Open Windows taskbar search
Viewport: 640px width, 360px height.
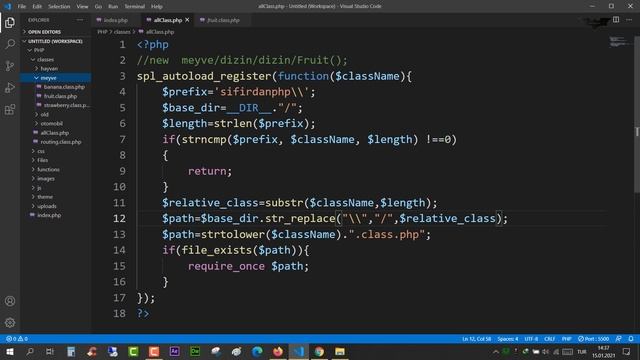pyautogui.click(x=30, y=351)
